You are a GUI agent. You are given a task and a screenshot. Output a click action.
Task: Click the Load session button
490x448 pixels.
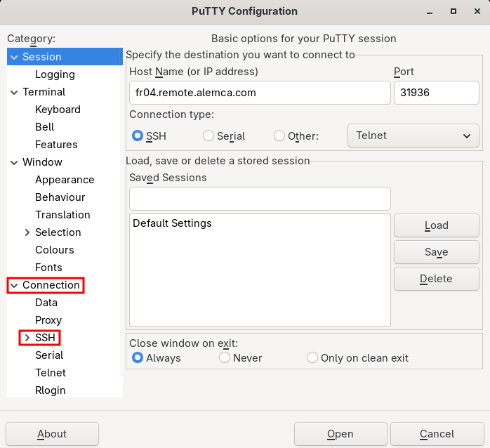[436, 225]
